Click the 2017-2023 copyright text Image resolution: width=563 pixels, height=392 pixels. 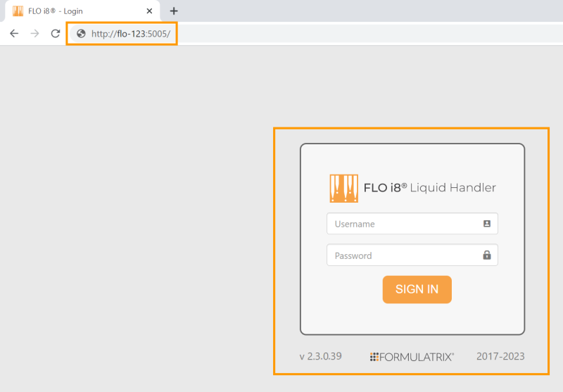(x=500, y=356)
